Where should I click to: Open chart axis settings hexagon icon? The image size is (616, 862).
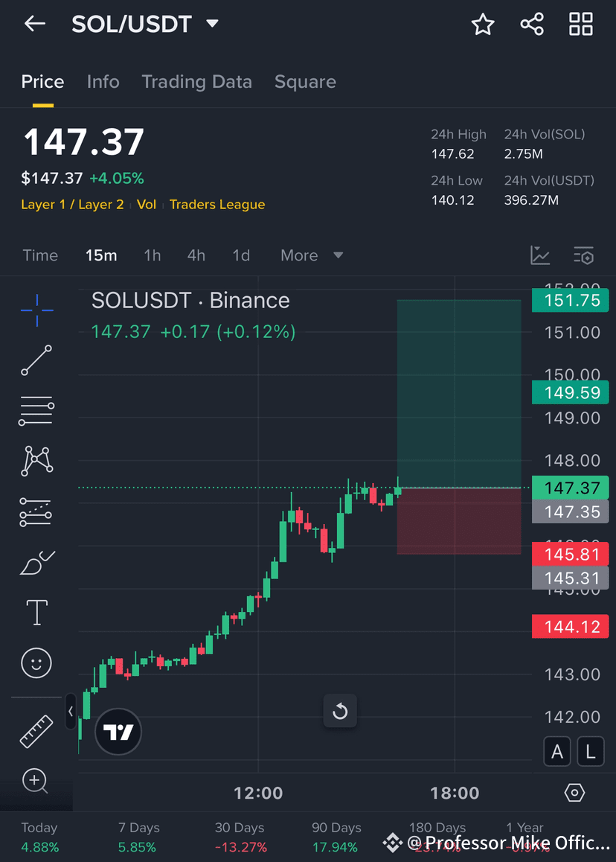click(574, 793)
